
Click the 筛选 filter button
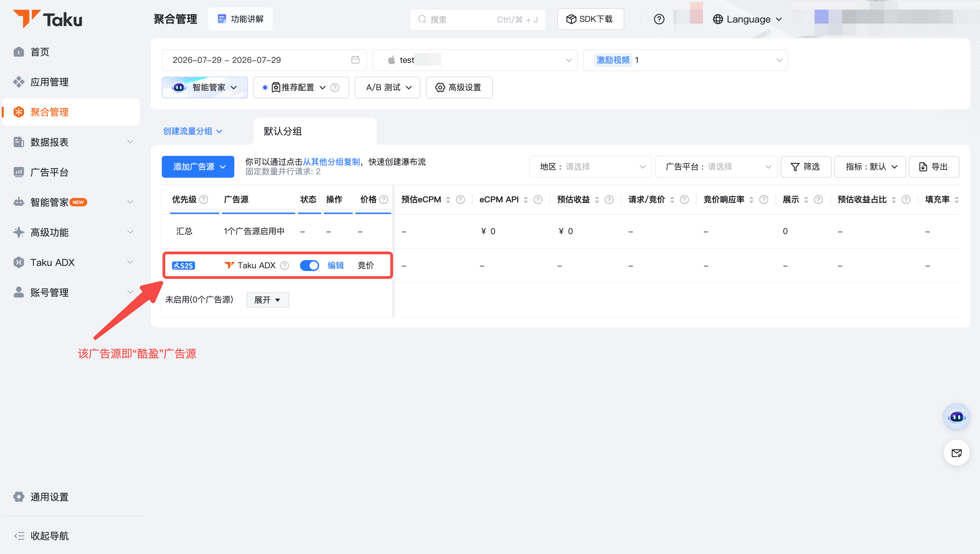click(806, 167)
